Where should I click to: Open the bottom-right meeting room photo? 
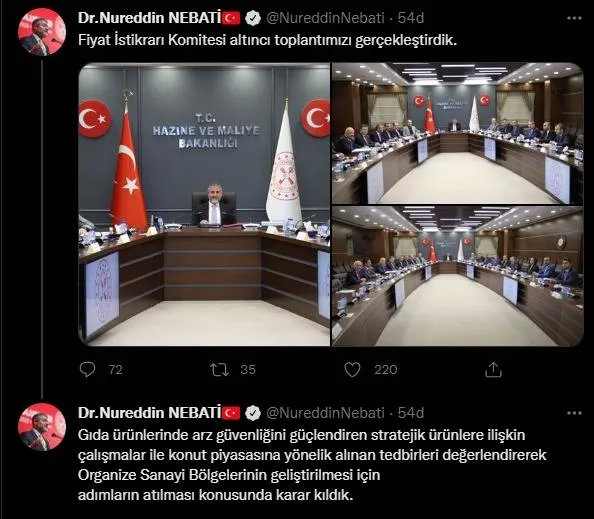(x=458, y=276)
